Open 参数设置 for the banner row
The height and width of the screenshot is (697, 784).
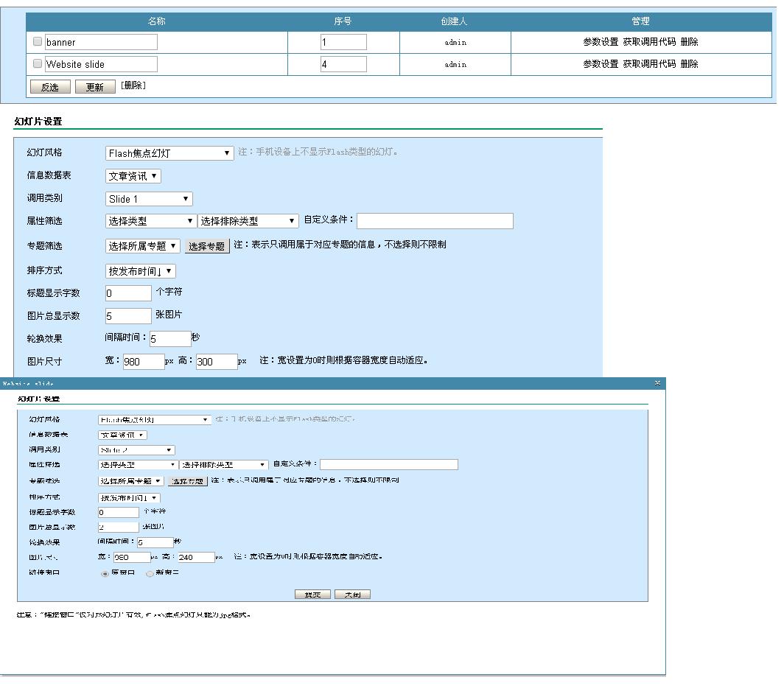(x=601, y=42)
